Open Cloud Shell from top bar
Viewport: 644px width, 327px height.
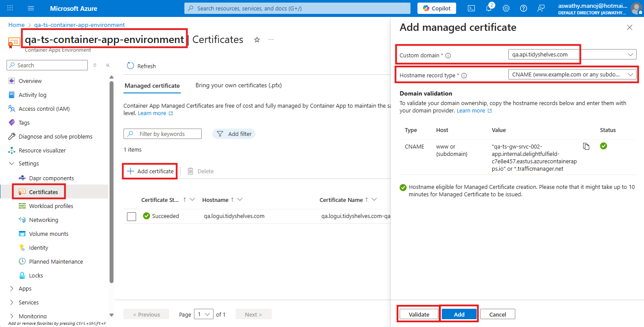(471, 8)
